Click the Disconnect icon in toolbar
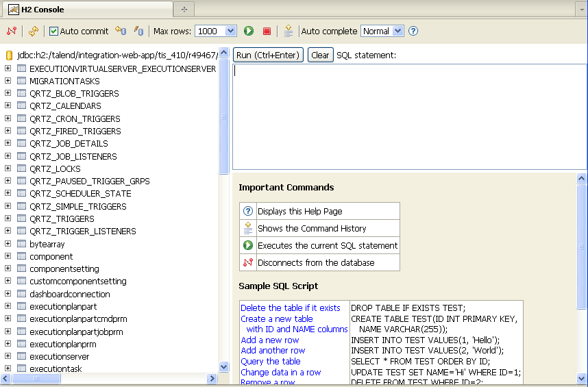Screen dimensions: 588x387 point(11,32)
